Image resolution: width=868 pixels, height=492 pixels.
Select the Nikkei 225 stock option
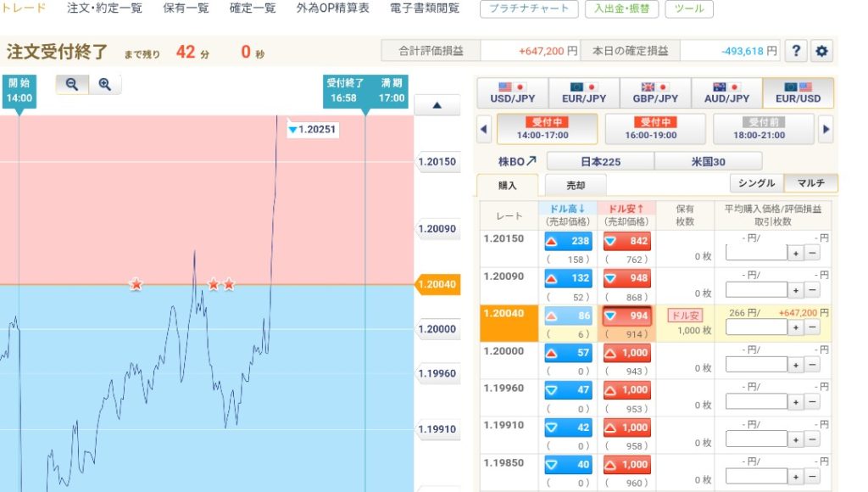coord(599,161)
